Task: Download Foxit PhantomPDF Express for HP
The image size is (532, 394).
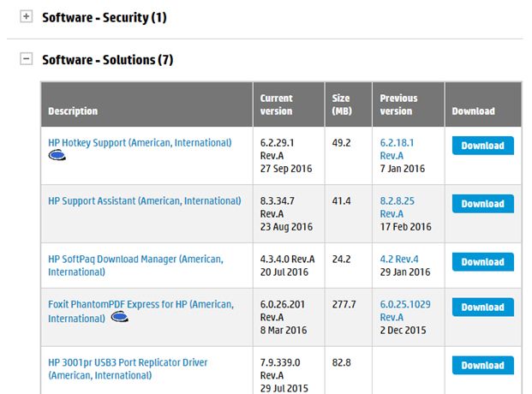Action: click(x=482, y=307)
